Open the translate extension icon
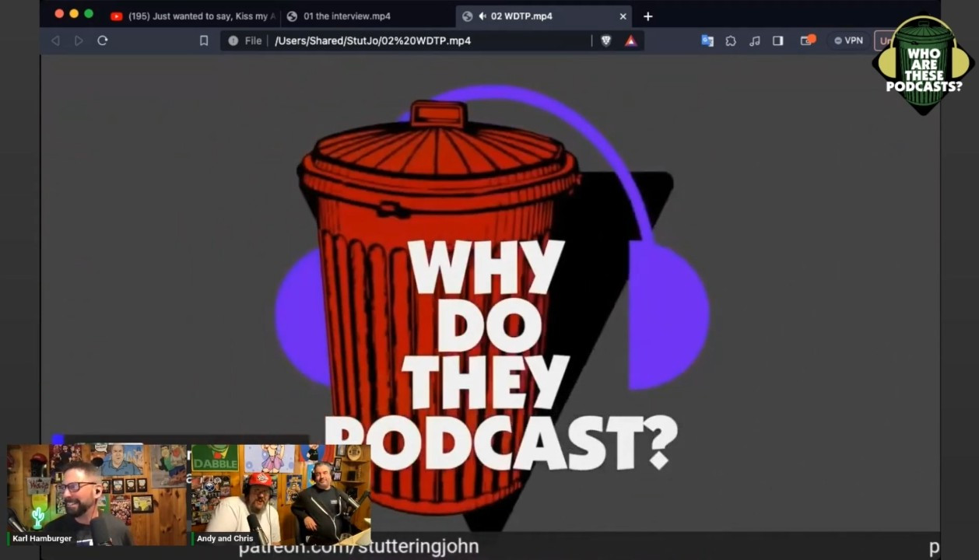Image resolution: width=979 pixels, height=560 pixels. (x=707, y=40)
